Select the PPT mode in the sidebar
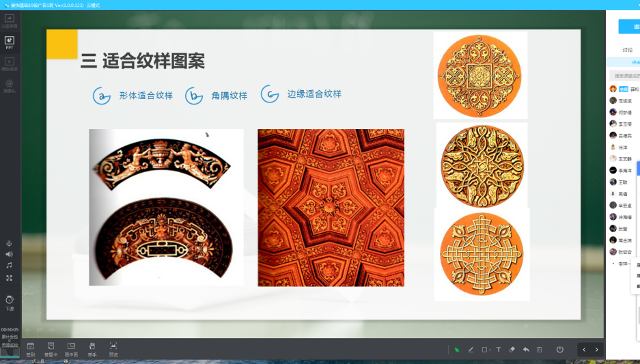 pos(10,42)
